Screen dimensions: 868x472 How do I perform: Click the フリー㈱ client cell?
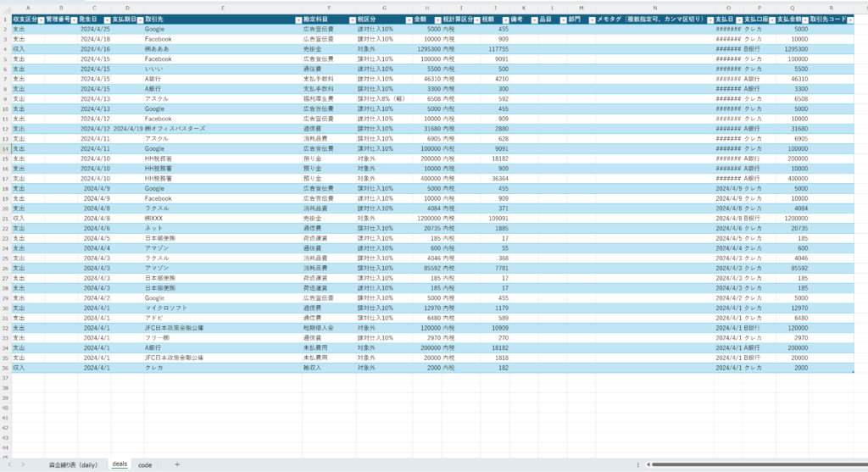(x=223, y=338)
